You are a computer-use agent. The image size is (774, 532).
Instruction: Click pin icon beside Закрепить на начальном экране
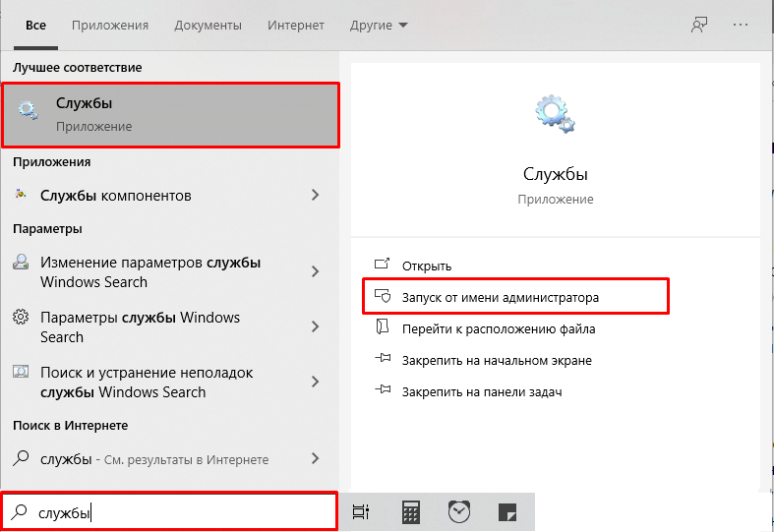(x=383, y=358)
